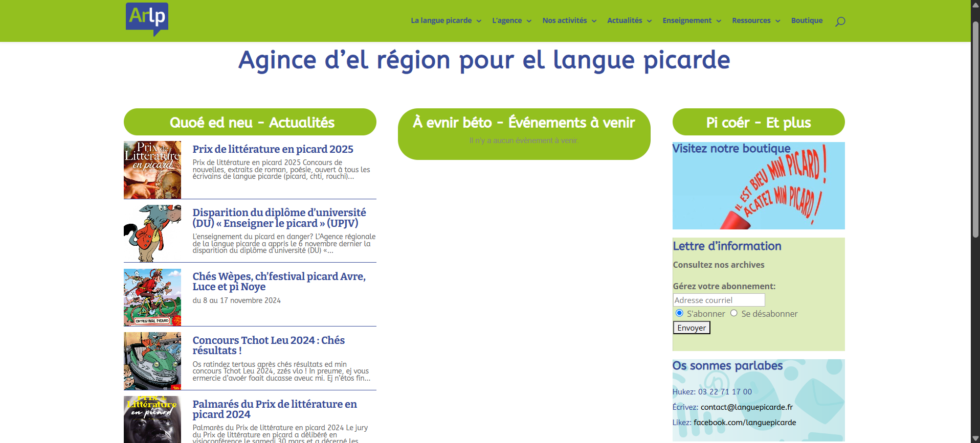Expand the Ressources dropdown menu
Image resolution: width=980 pixels, height=443 pixels.
click(x=755, y=20)
